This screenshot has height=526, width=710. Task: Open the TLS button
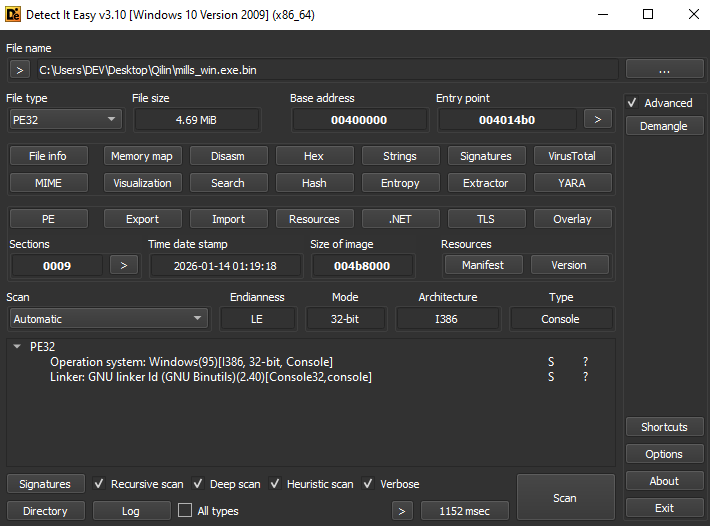[x=486, y=219]
